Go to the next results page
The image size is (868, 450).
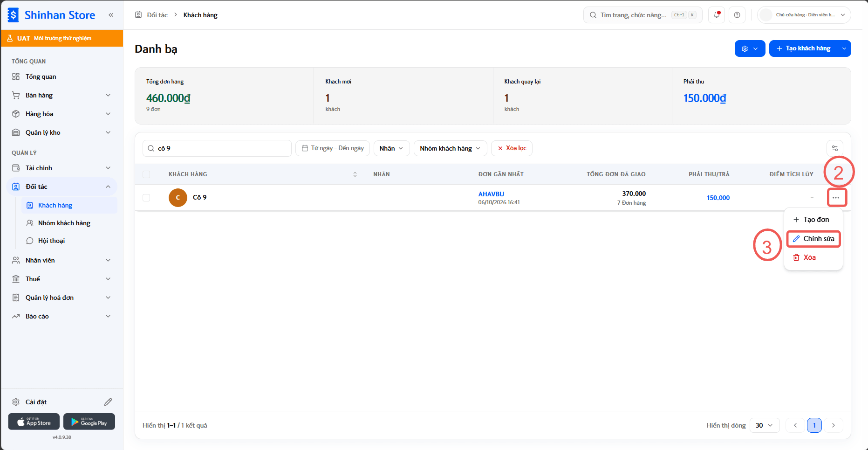(834, 425)
